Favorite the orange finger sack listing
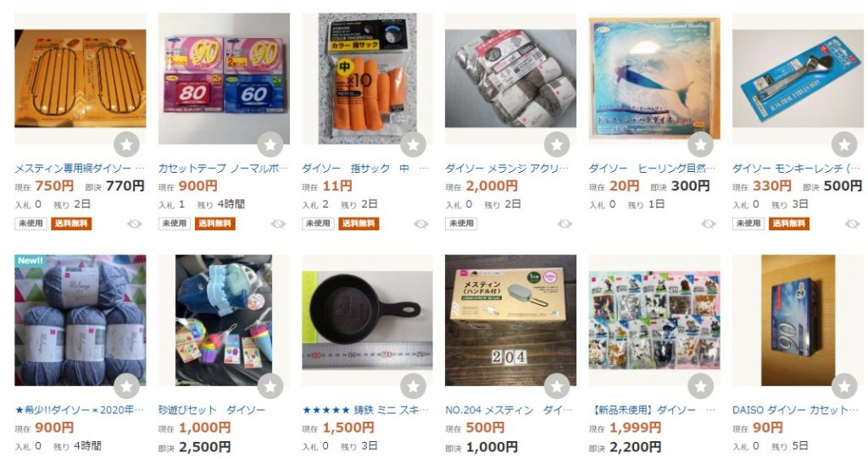This screenshot has width=868, height=459. [414, 145]
